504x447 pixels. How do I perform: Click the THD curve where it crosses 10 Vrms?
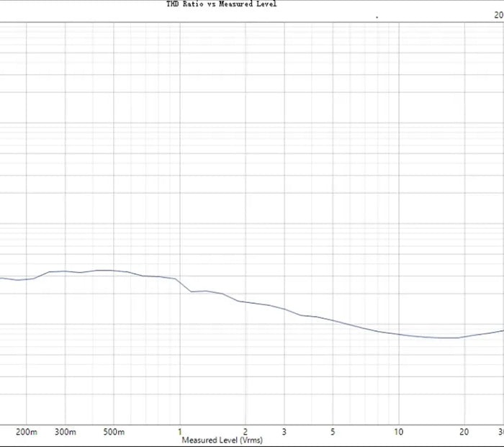(398, 334)
